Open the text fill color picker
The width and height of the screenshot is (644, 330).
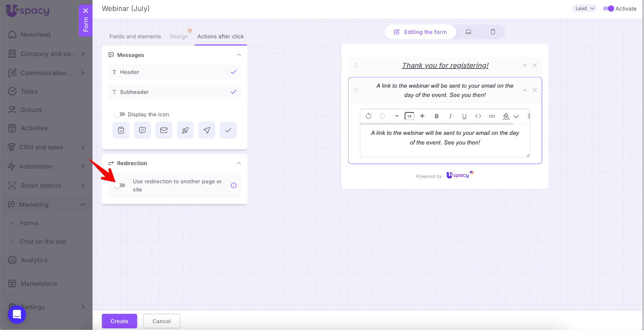[506, 116]
